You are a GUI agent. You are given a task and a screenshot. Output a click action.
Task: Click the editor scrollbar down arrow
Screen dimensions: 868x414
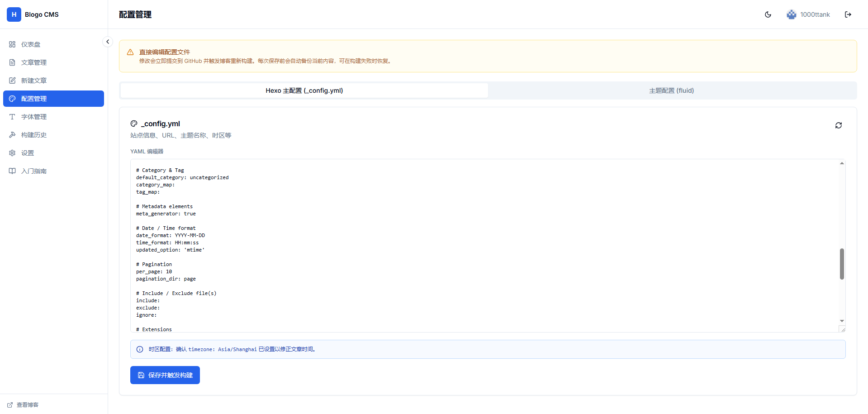point(841,321)
